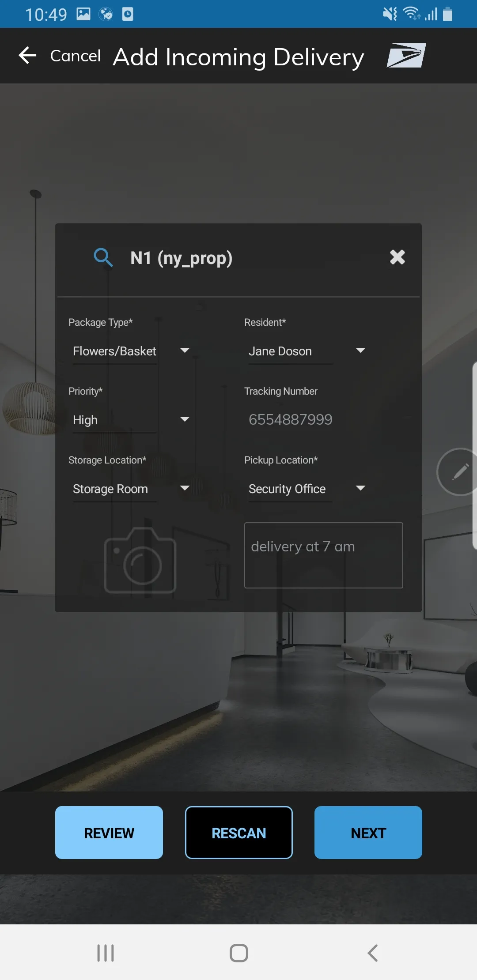Tap the RESCAN button

click(238, 833)
